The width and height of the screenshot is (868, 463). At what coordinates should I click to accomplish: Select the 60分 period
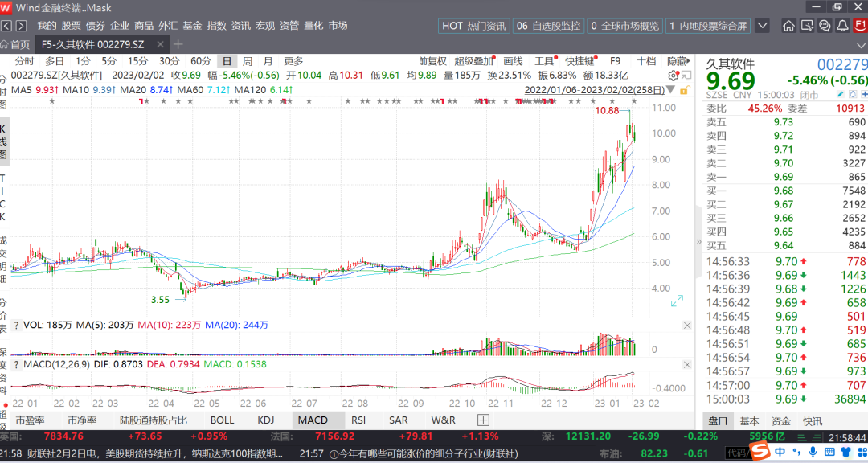[201, 61]
